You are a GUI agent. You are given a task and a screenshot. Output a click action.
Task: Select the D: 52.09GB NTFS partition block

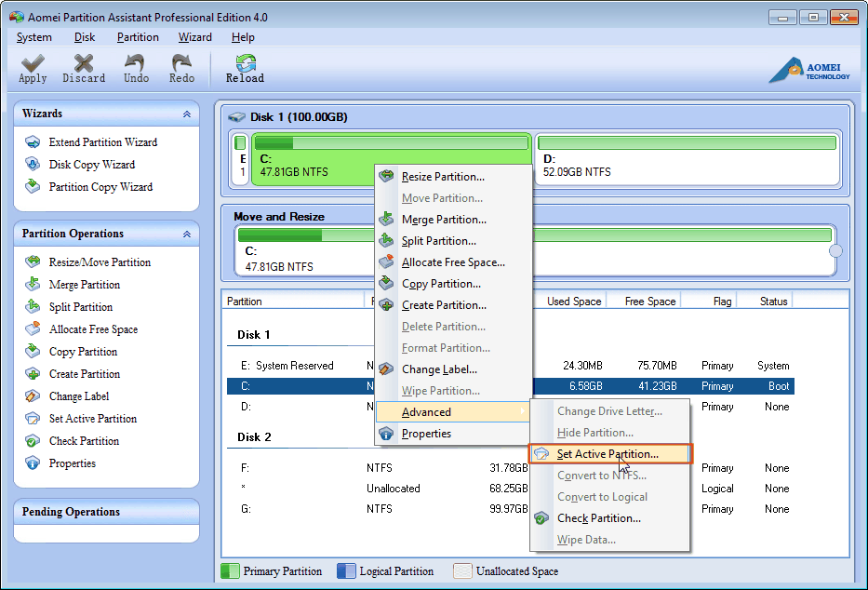(x=687, y=159)
